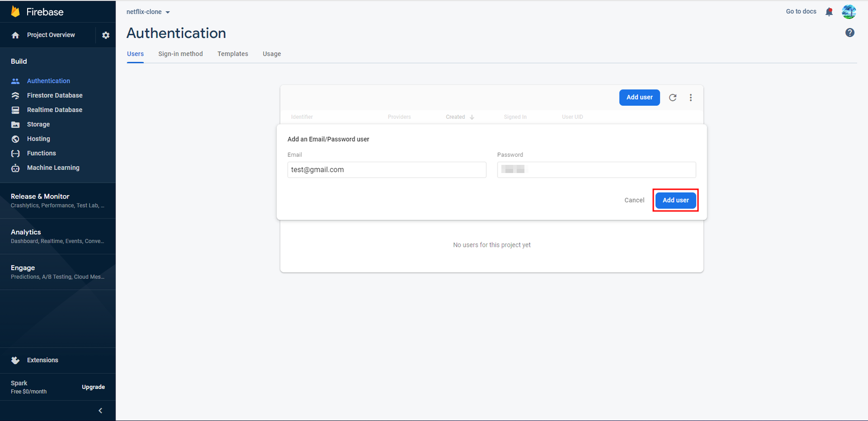Click Upgrade plan button
The height and width of the screenshot is (421, 868).
pyautogui.click(x=93, y=387)
